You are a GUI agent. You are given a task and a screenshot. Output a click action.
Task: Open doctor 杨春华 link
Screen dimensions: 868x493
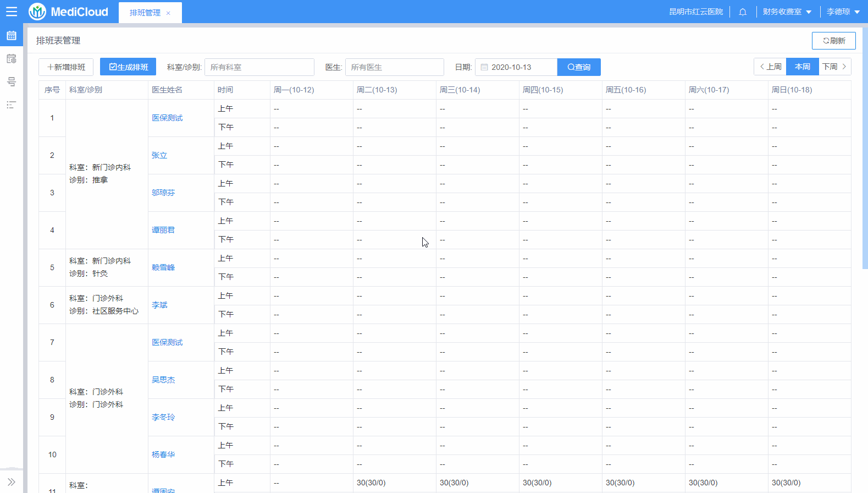[x=163, y=454]
